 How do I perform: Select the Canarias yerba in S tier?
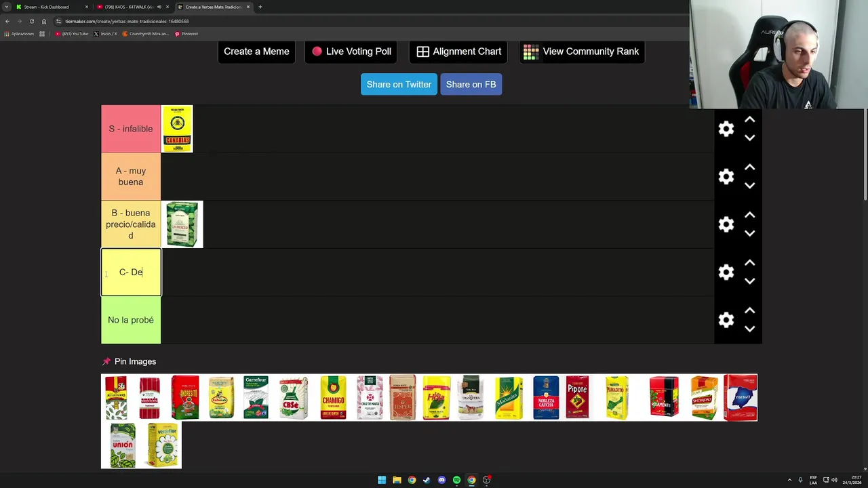(x=177, y=129)
